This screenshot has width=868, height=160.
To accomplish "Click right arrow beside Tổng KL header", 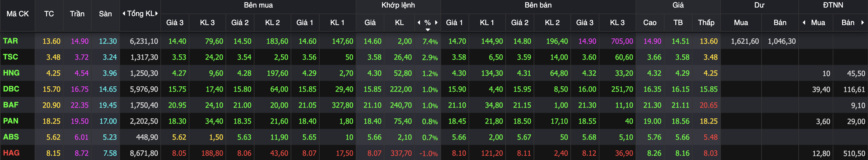I will click(x=157, y=14).
